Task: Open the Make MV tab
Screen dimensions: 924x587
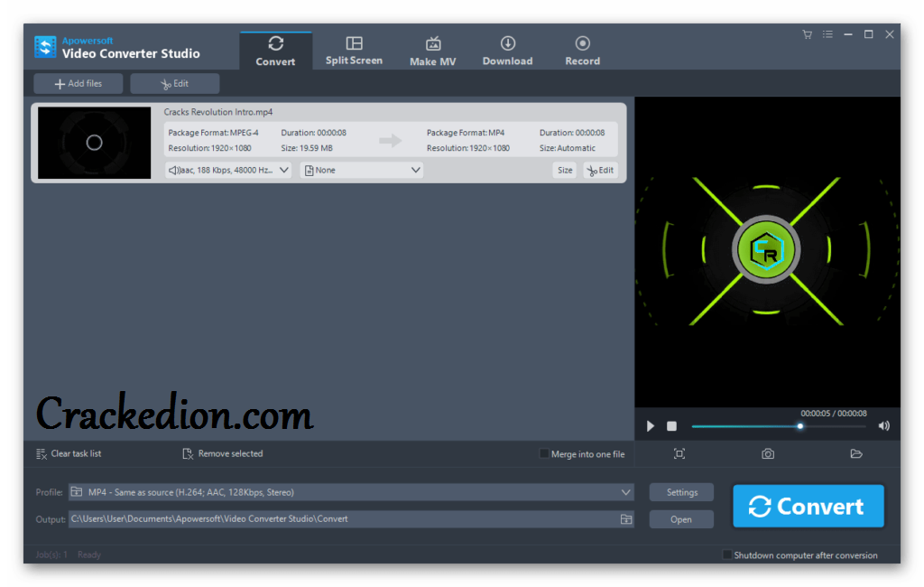Action: (x=432, y=51)
